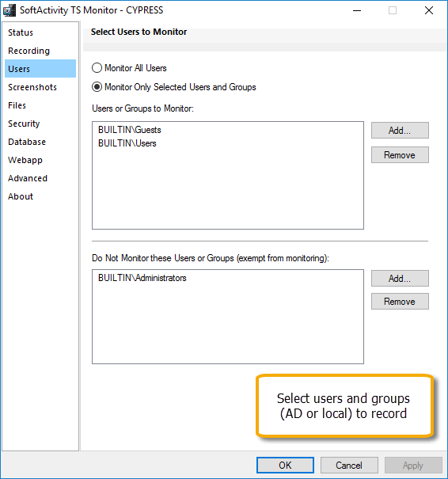Open the Advanced options page
This screenshot has height=479, width=448.
click(x=28, y=178)
